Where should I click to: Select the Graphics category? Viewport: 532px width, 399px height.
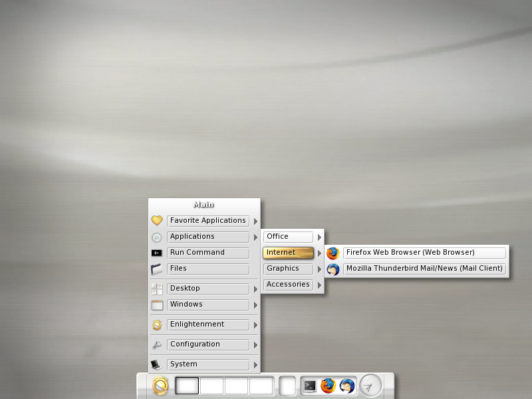[x=288, y=269]
